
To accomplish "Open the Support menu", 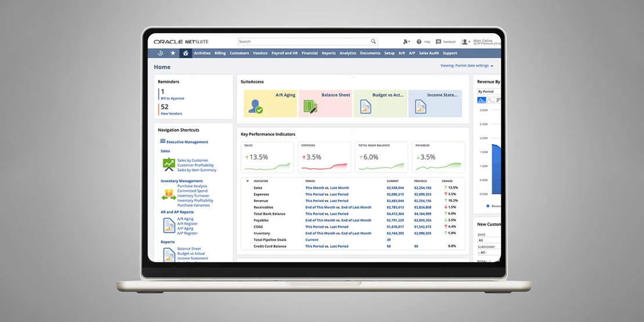I will [450, 53].
